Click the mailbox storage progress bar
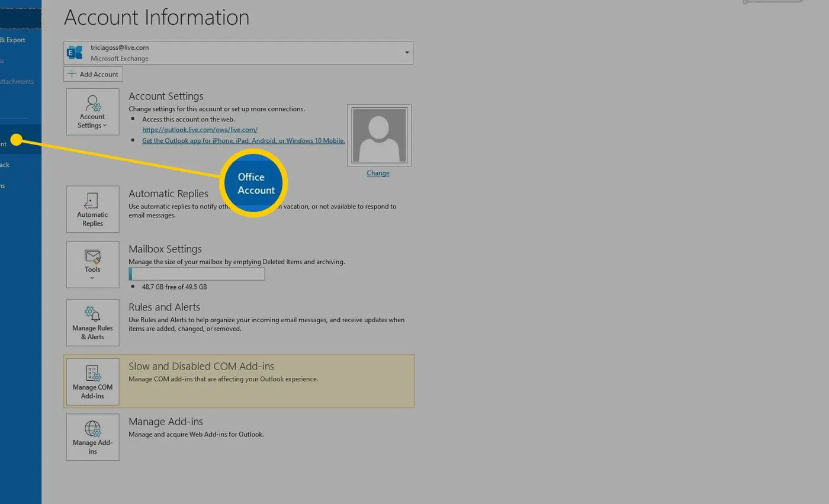Image resolution: width=829 pixels, height=504 pixels. tap(197, 274)
